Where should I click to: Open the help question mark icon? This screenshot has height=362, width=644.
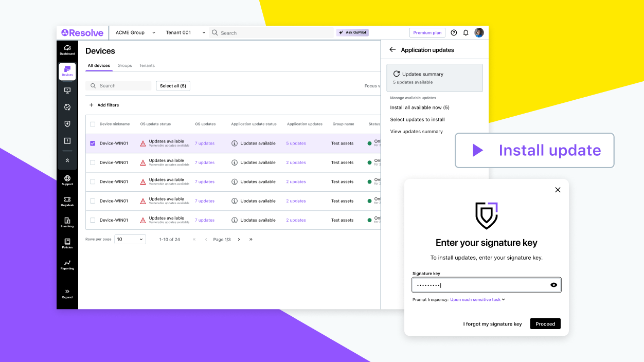tap(454, 32)
